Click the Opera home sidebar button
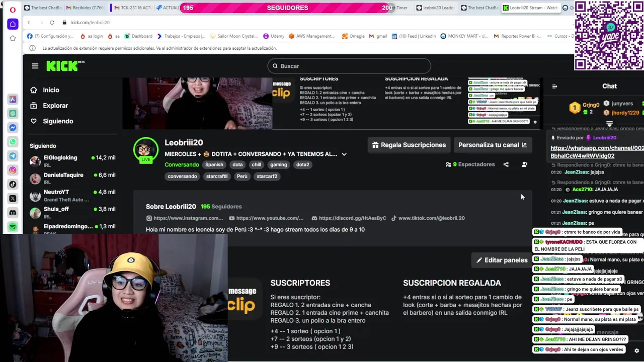The height and width of the screenshot is (362, 644). point(13,24)
